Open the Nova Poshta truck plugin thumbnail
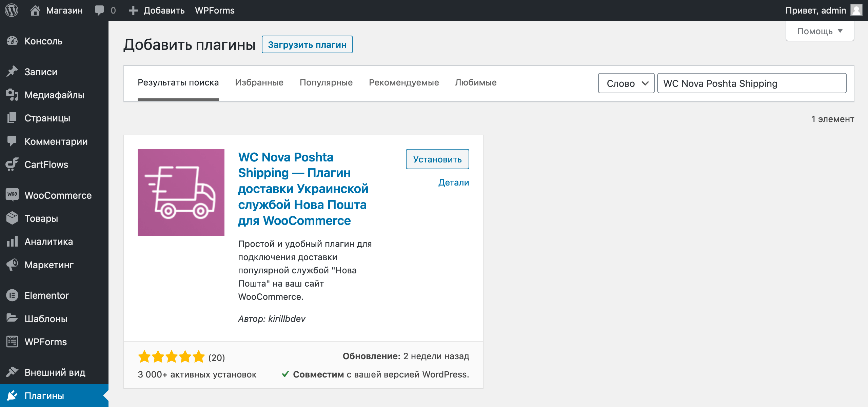 click(x=181, y=192)
